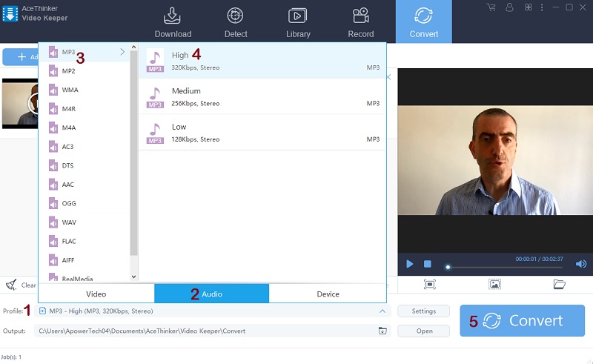Start conversion with the Convert button
This screenshot has height=364, width=593.
pyautogui.click(x=522, y=320)
